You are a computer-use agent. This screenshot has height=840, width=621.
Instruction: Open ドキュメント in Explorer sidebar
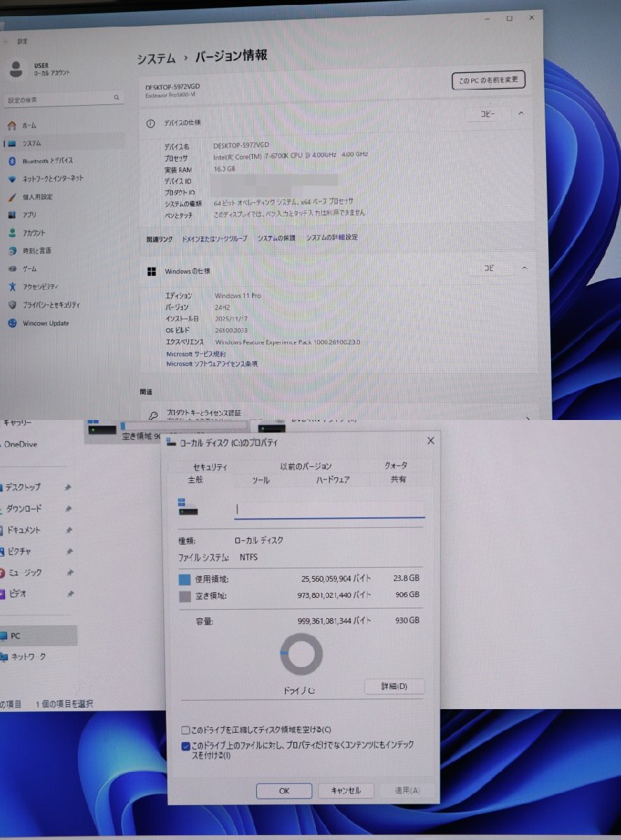click(x=23, y=530)
